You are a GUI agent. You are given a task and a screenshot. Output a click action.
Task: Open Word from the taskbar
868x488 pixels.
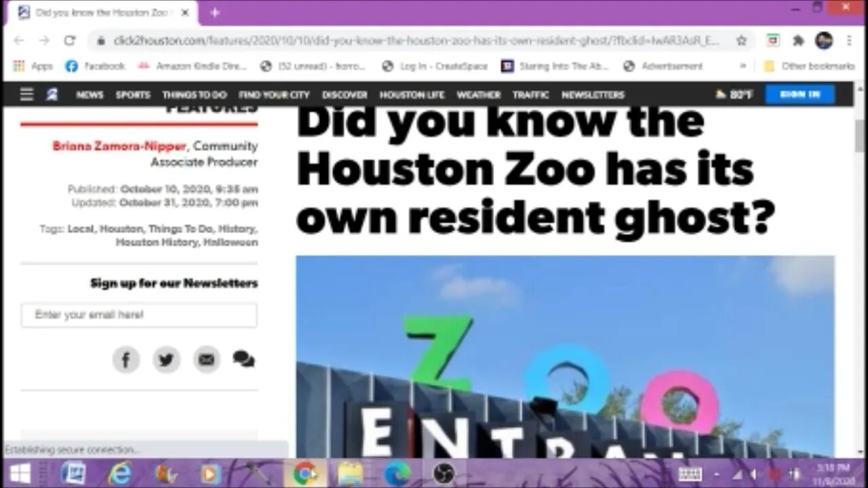[x=73, y=473]
